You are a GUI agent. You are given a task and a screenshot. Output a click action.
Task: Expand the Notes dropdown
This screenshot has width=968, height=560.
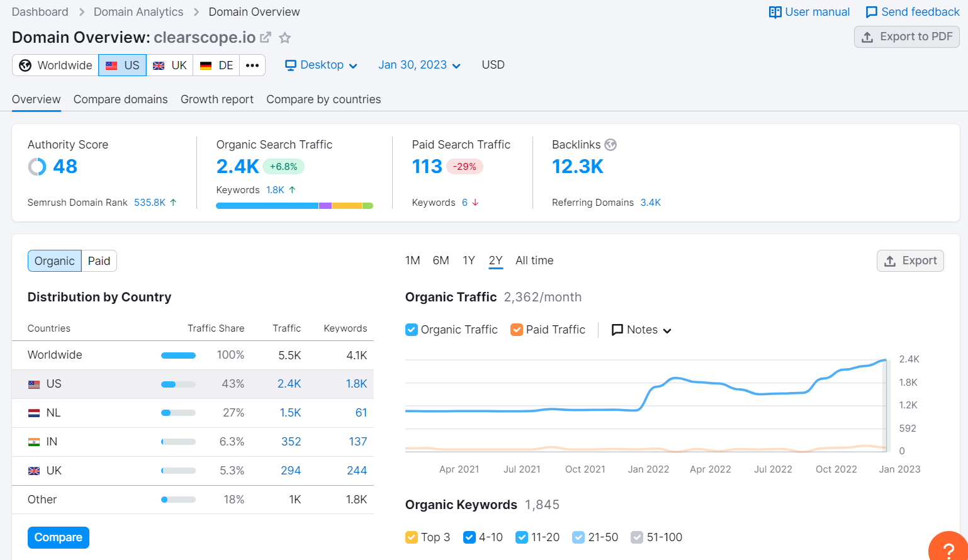(x=641, y=330)
